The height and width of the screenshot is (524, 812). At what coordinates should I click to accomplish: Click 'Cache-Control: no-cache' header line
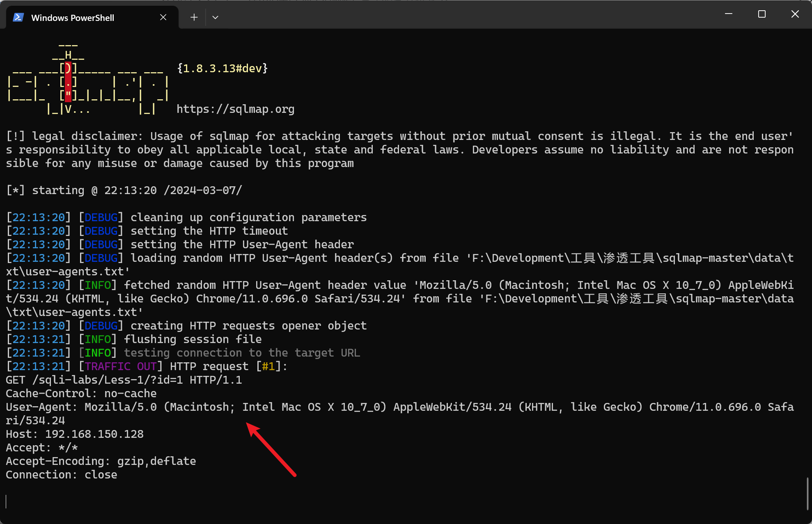(81, 394)
